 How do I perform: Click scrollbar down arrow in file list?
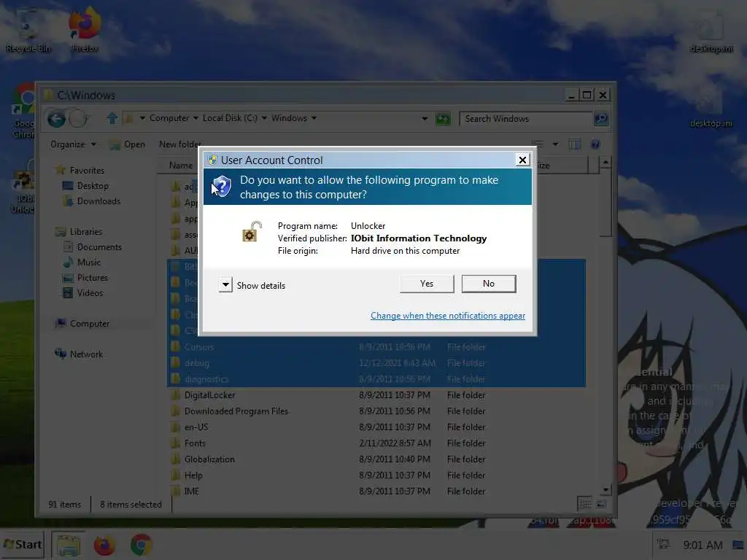point(605,490)
